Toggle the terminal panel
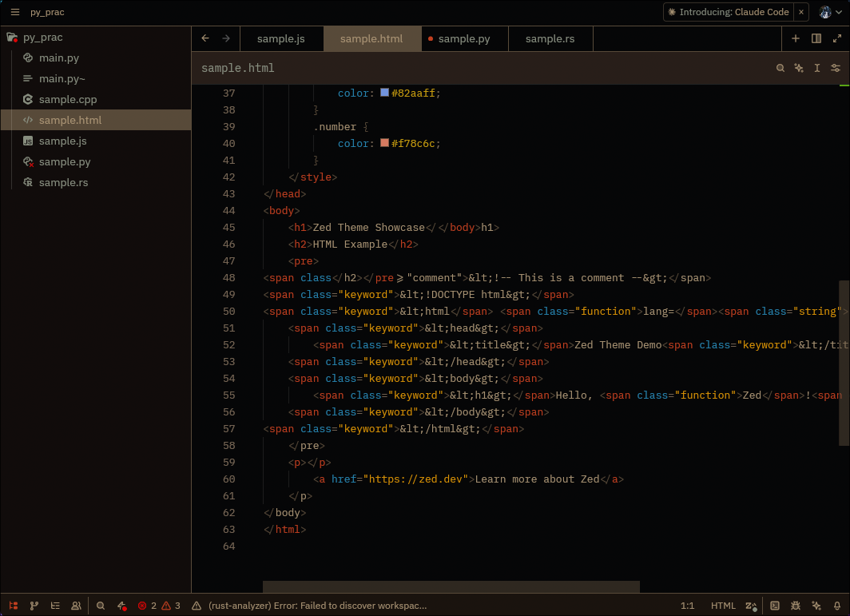The height and width of the screenshot is (616, 850). point(775,606)
